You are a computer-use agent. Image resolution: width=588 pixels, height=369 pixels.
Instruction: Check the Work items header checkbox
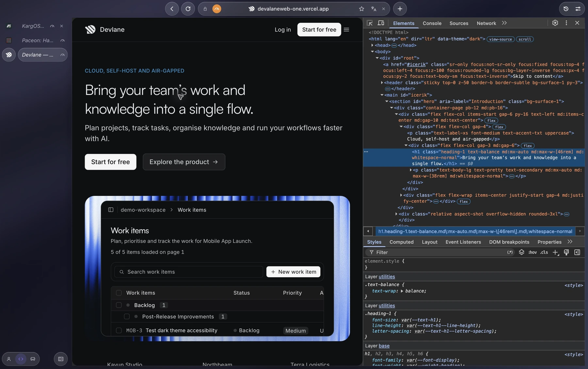(119, 293)
